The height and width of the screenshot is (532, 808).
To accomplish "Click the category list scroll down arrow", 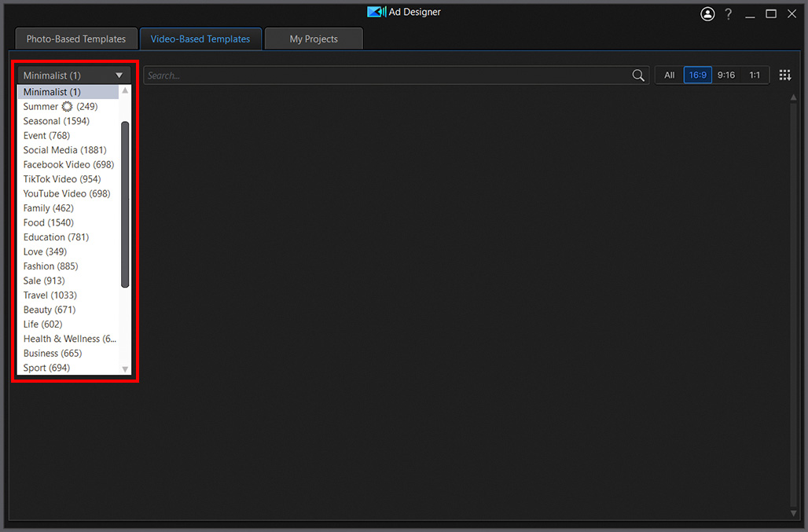I will click(125, 369).
